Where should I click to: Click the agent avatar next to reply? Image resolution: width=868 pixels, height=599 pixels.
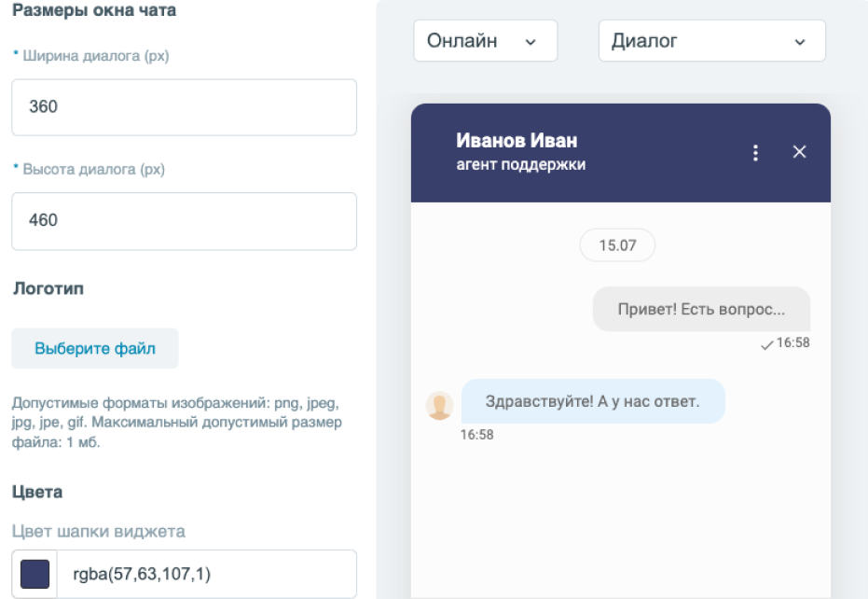(x=440, y=405)
